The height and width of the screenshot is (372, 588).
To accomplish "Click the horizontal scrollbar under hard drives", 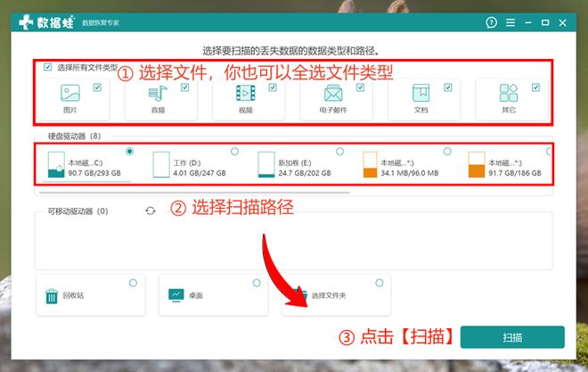I will [194, 193].
